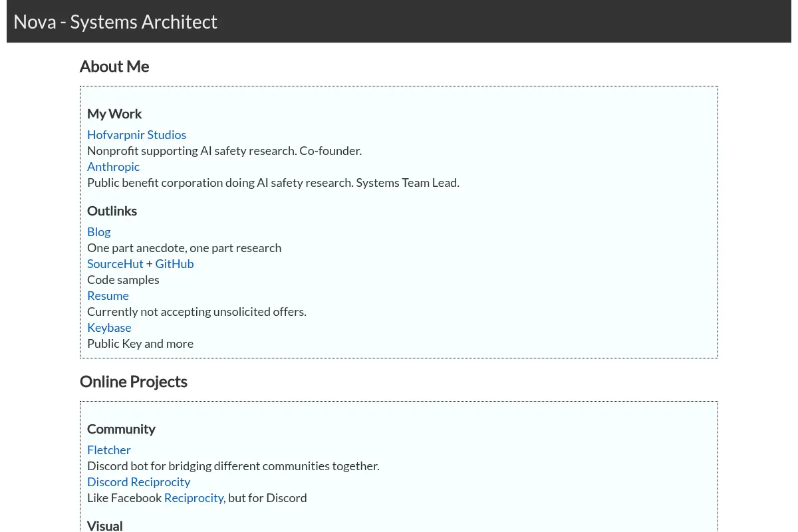Open the Keybase link

point(109,327)
